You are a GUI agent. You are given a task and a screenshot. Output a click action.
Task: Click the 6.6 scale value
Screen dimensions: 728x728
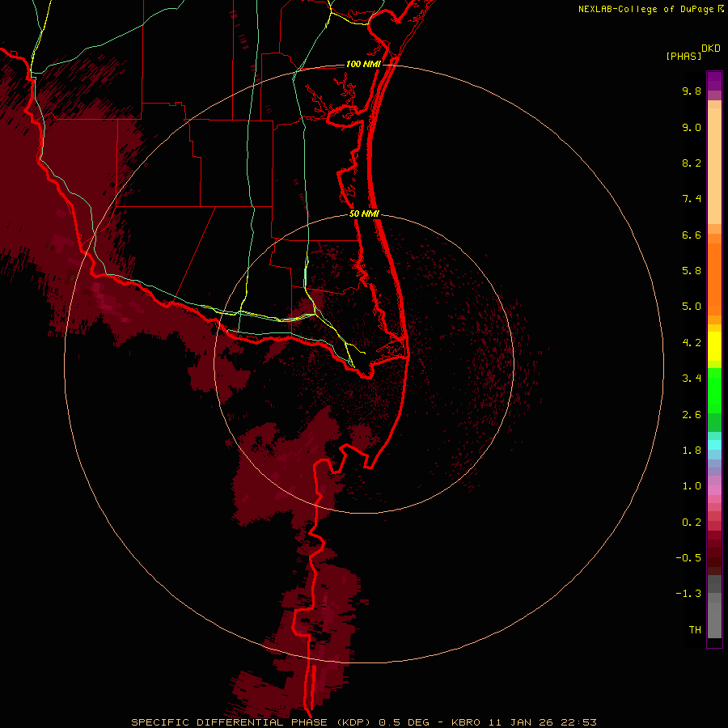[692, 235]
